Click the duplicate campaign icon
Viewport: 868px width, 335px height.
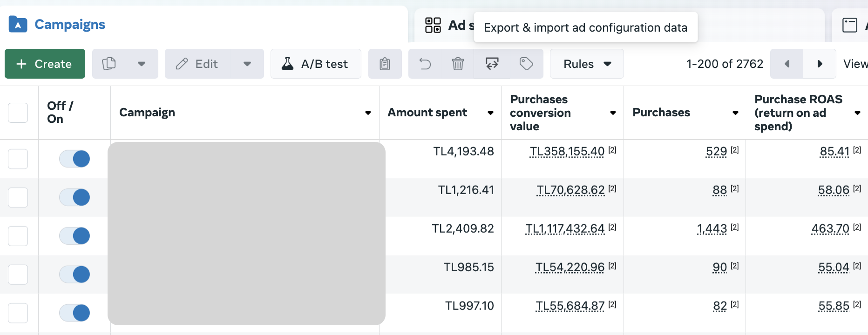(109, 64)
